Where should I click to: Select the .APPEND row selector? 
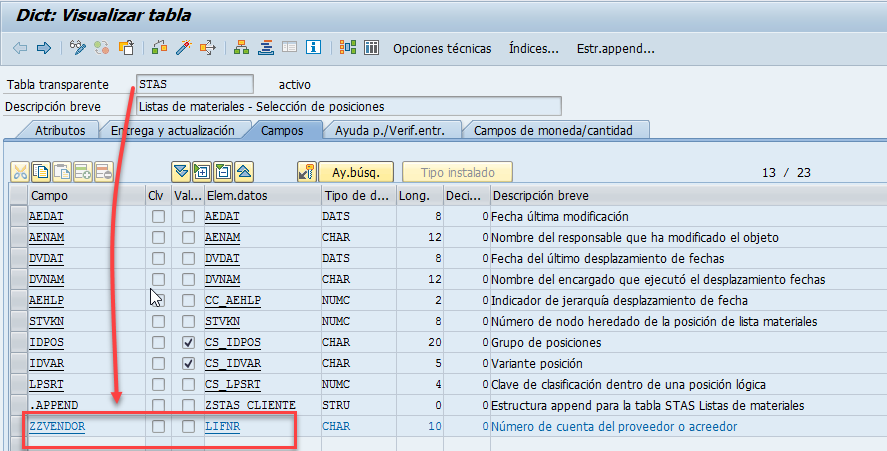coord(19,405)
